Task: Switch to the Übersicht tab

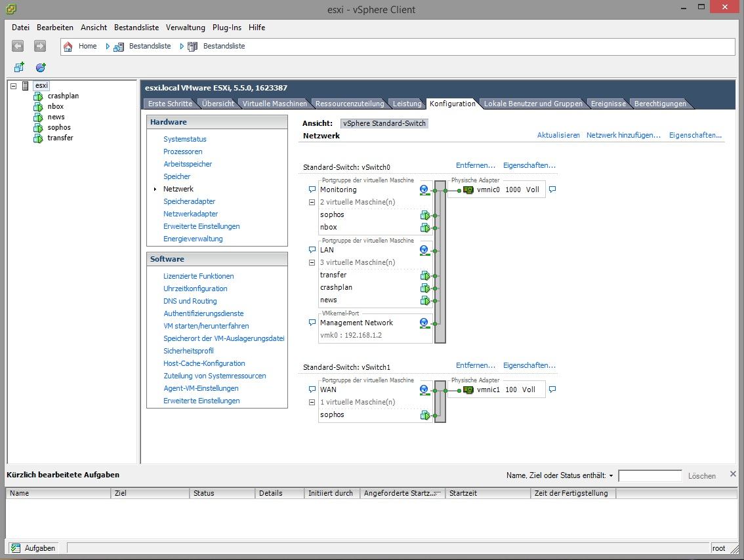Action: click(218, 104)
